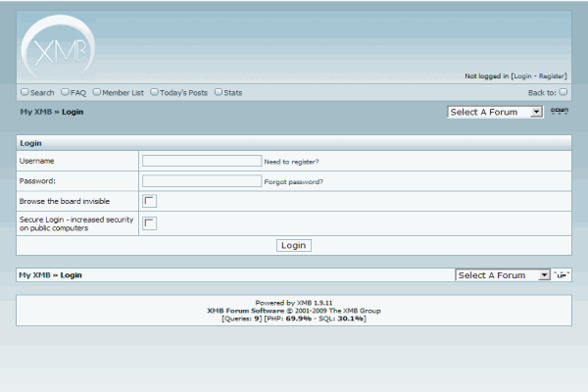The height and width of the screenshot is (392, 588).
Task: Click the Back to icon
Action: tap(563, 92)
